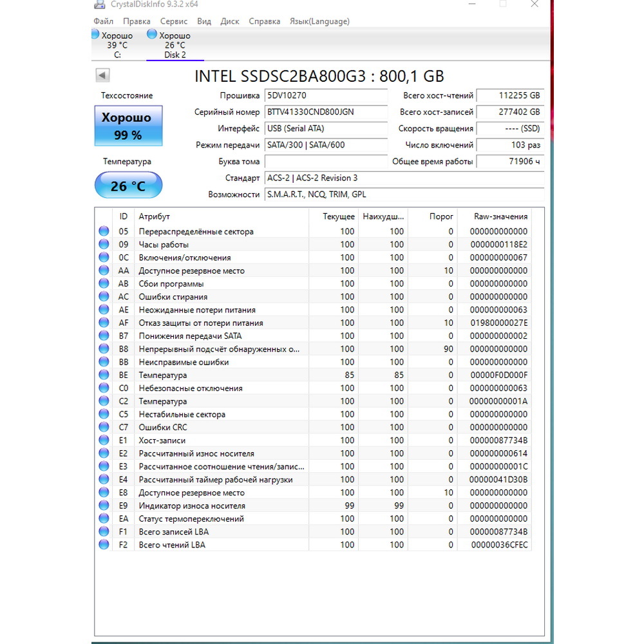The width and height of the screenshot is (644, 644).
Task: Click status circle for attribute BE Температура
Action: point(104,375)
